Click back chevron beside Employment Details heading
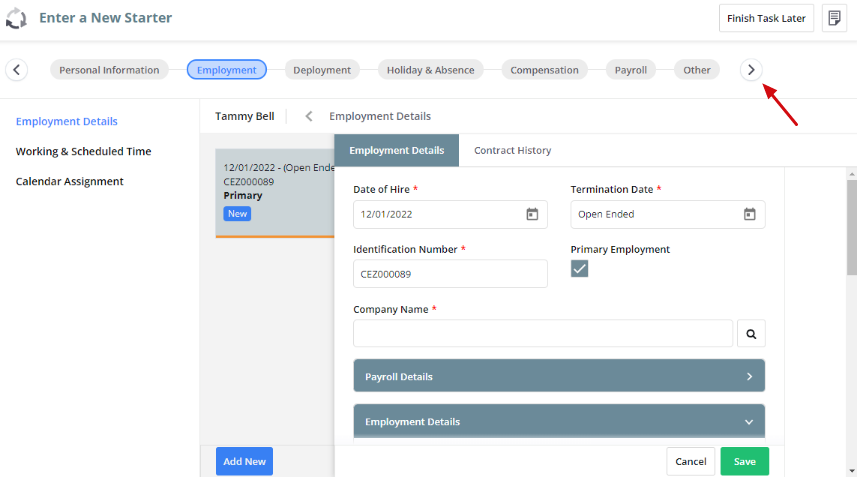This screenshot has width=857, height=477. 309,116
